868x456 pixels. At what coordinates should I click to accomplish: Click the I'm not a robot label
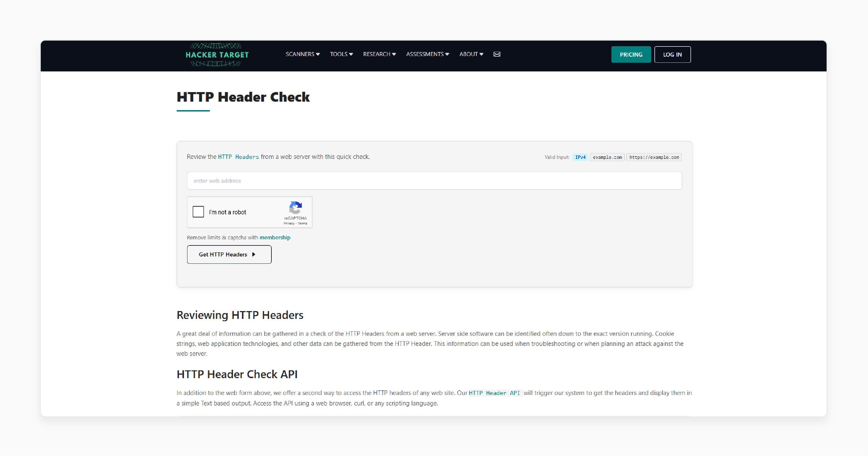click(228, 212)
